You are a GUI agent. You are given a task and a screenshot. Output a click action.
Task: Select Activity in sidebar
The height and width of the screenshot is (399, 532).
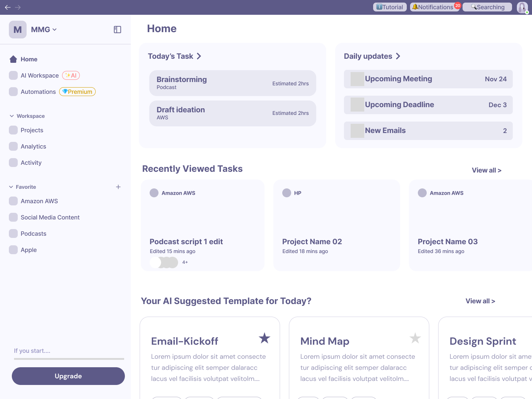(25, 163)
